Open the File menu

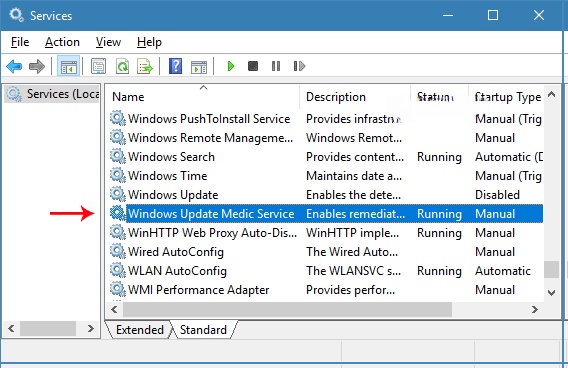20,42
